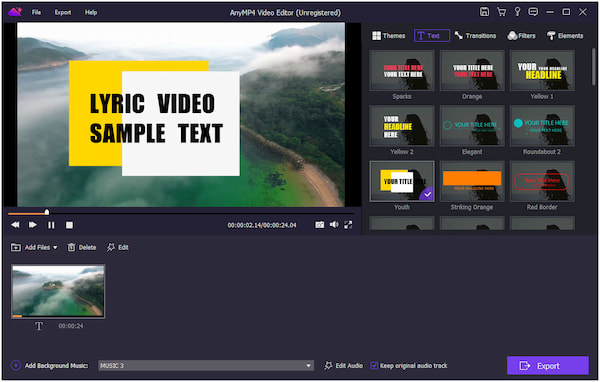Click the Edit button above the clip
The height and width of the screenshot is (382, 600).
(118, 247)
